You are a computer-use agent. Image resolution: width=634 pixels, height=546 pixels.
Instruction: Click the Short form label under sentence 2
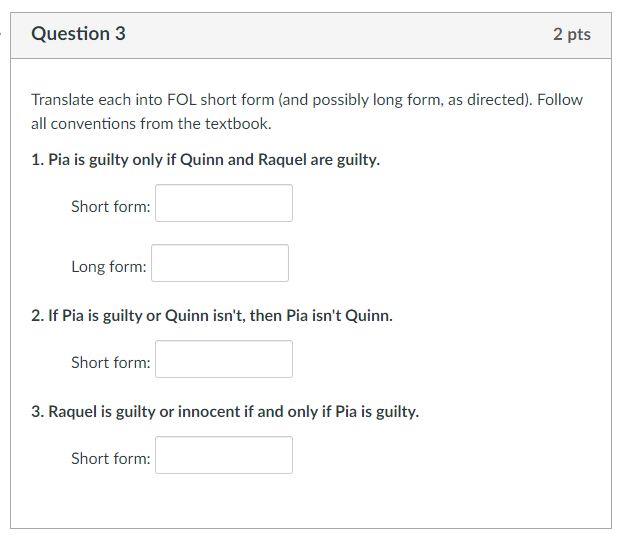click(x=111, y=363)
